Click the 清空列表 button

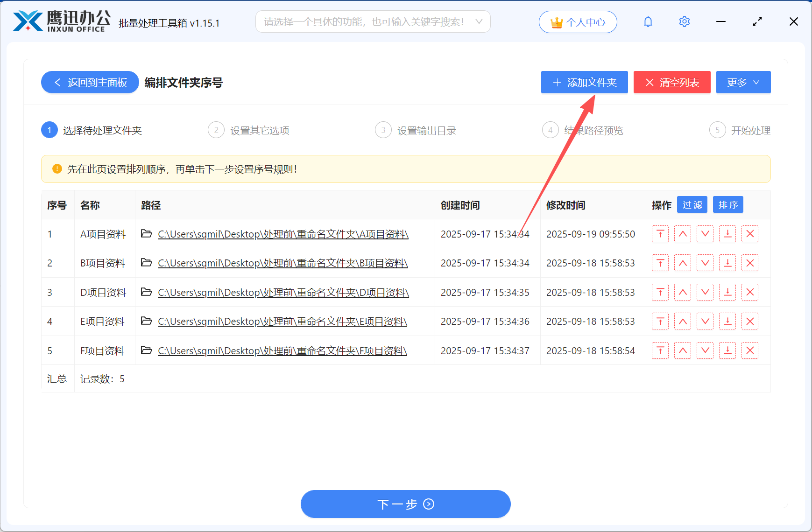click(671, 82)
